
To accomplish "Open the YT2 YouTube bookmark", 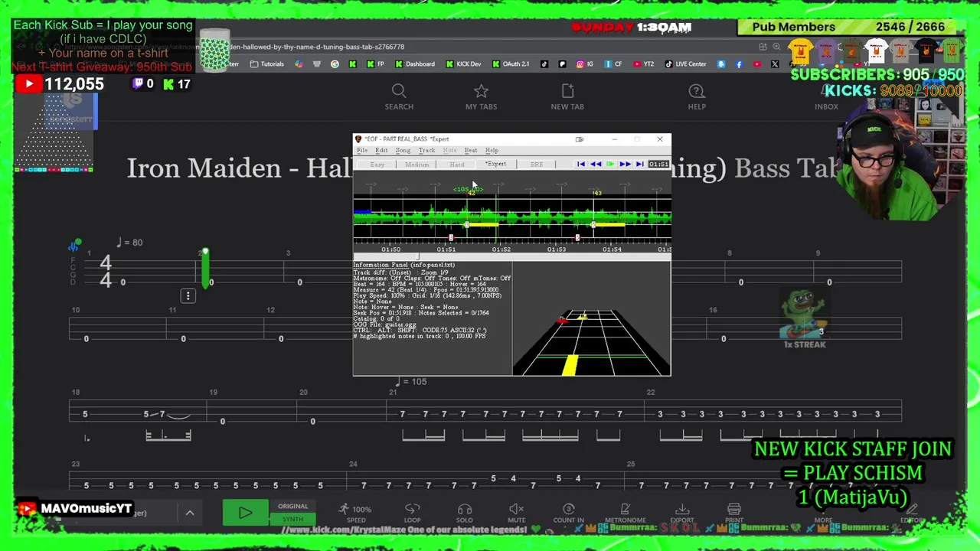I will click(x=644, y=64).
